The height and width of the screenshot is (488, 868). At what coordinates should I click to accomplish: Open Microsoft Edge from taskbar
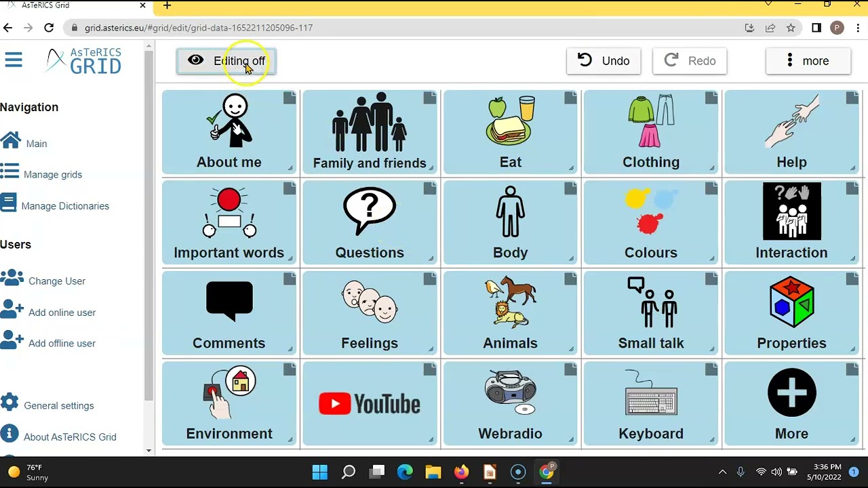coord(405,472)
